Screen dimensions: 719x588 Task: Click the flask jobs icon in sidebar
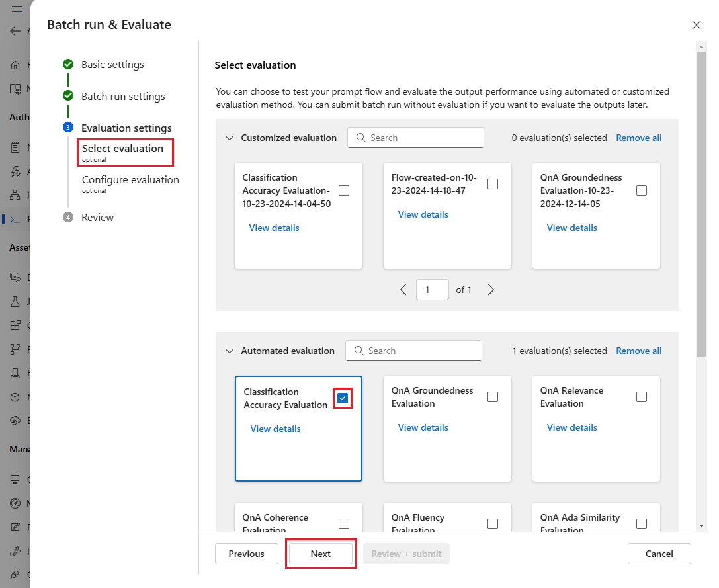pos(15,302)
